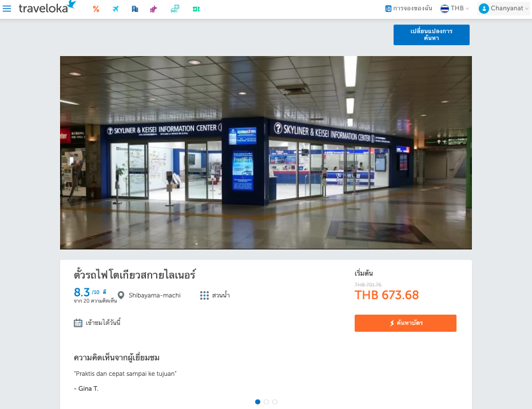Open the flights airplane icon
This screenshot has width=532, height=409.
(116, 9)
